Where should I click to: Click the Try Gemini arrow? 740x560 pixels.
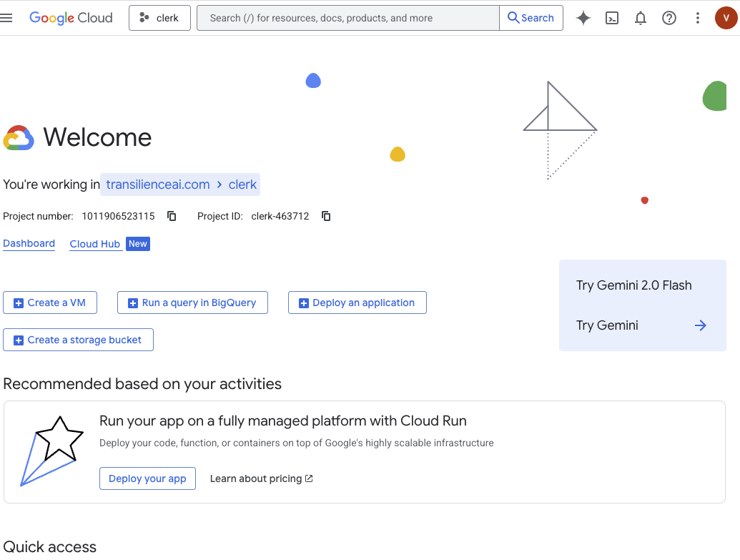click(701, 325)
